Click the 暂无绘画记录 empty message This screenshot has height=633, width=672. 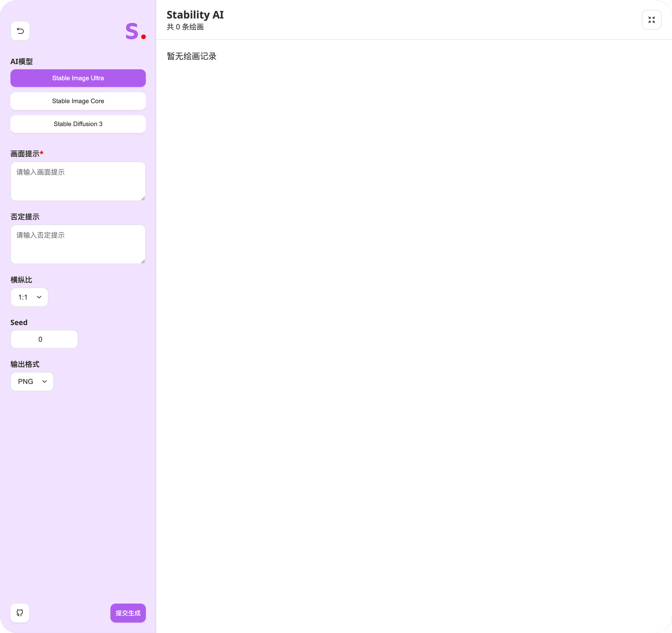[192, 56]
